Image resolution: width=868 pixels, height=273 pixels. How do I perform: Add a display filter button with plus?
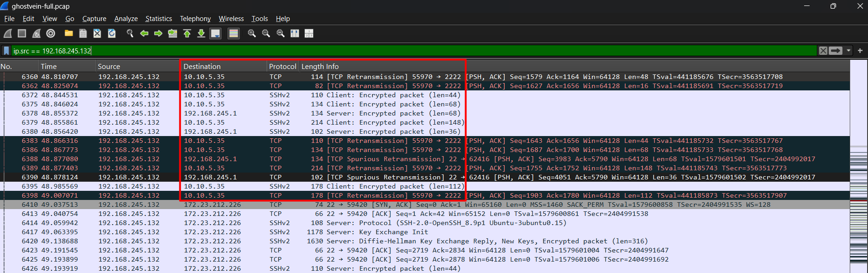860,51
